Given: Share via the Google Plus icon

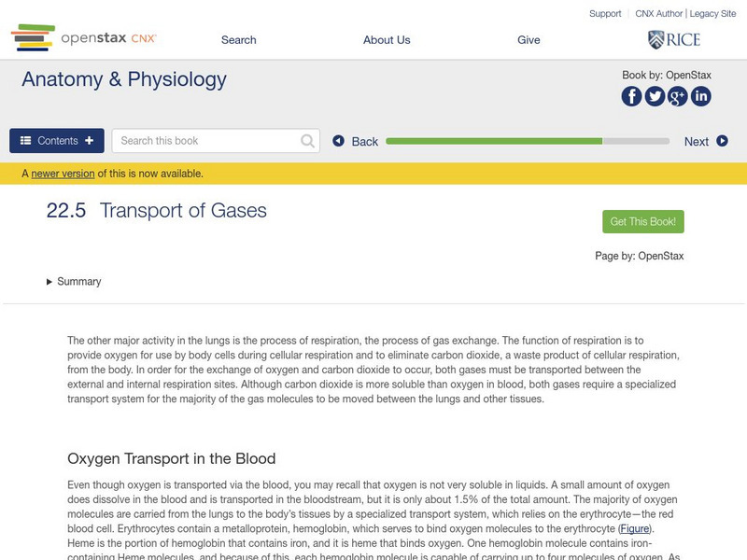Looking at the screenshot, I should (678, 96).
